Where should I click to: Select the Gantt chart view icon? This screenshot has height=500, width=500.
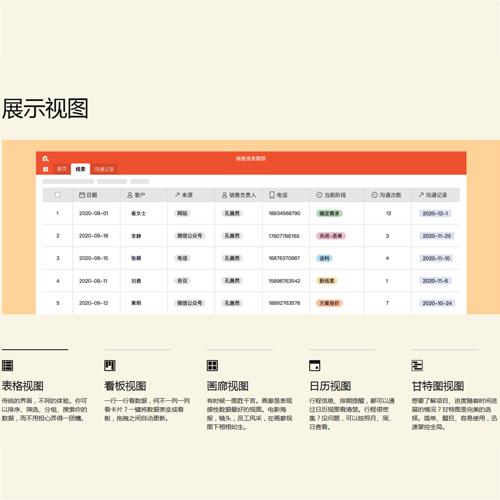417,365
